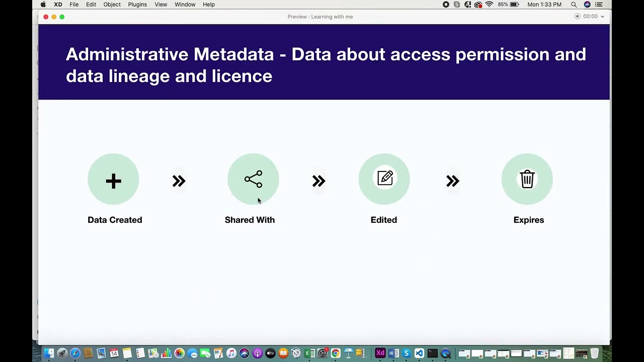Viewport: 644px width, 362px height.
Task: Click the double arrow after Shared With
Action: (318, 181)
